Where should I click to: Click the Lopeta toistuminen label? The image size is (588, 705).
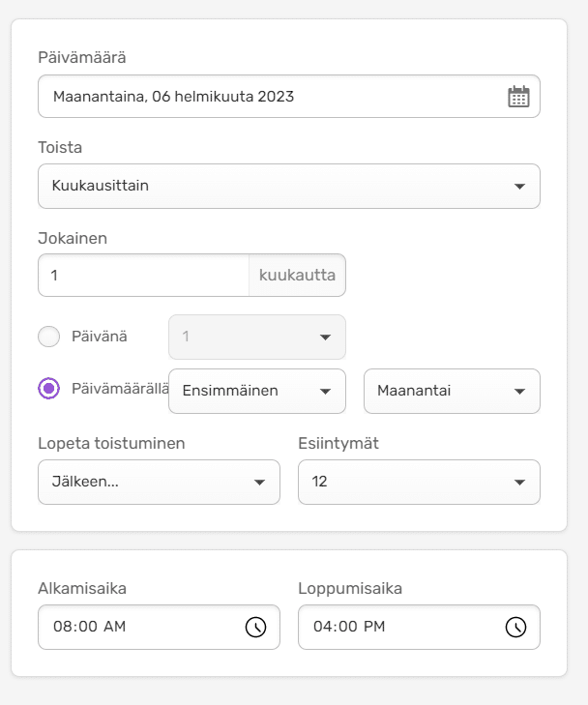coord(111,443)
